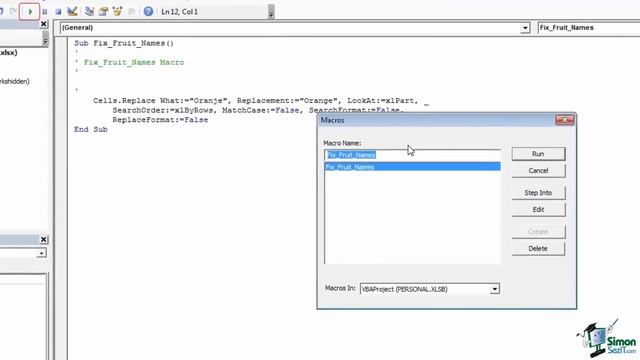Click the Macro Name text field
640x360 pixels.
(x=412, y=155)
